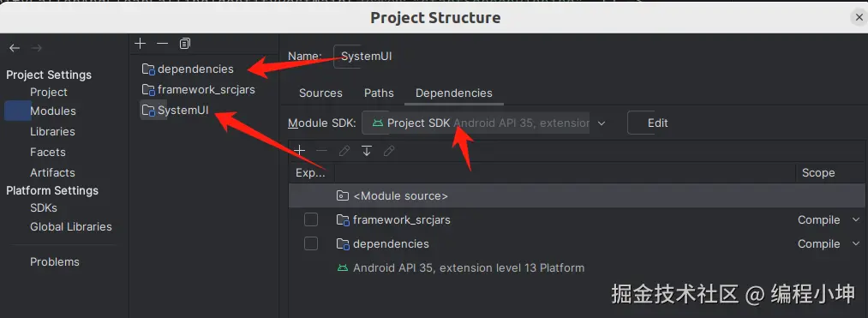Viewport: 868px width, 318px height.
Task: Open Libraries in Project Settings
Action: click(x=52, y=131)
